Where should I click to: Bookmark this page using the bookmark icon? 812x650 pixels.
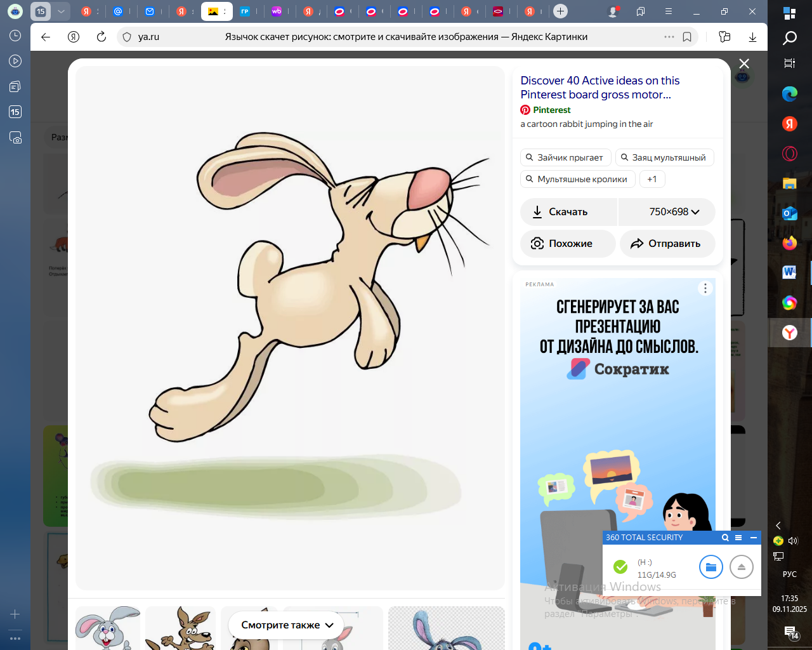coord(686,37)
